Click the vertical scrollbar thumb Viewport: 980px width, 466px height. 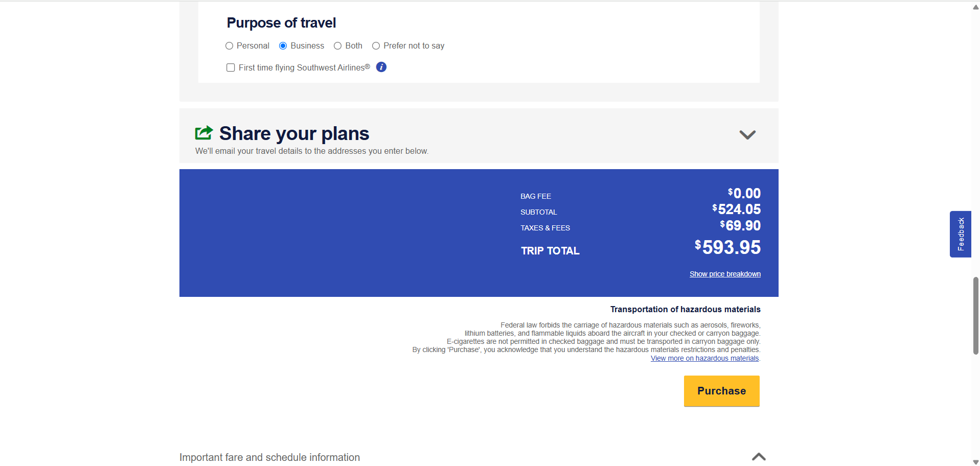tap(975, 315)
